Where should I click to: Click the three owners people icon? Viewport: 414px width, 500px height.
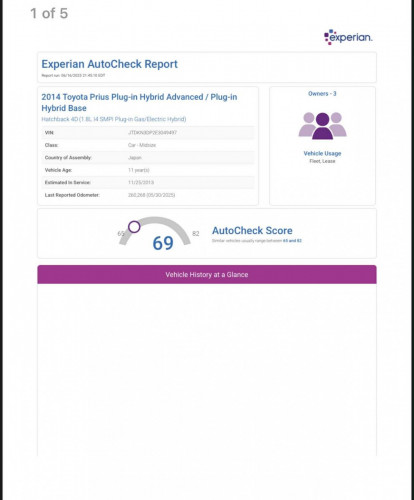point(322,126)
